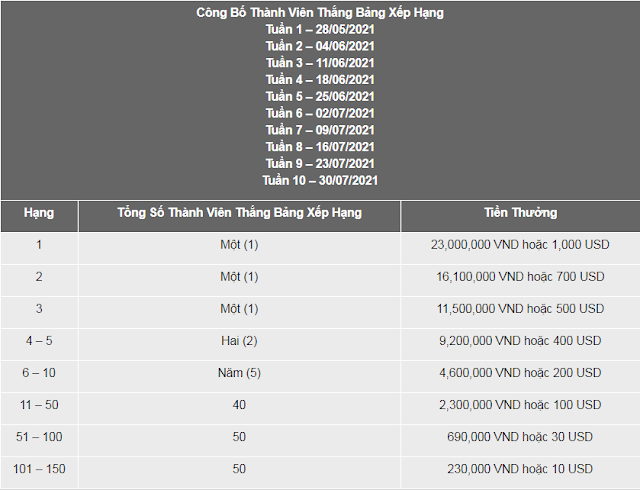640x490 pixels.
Task: Click the 'Hai (2)' winners cell
Action: pos(239,341)
